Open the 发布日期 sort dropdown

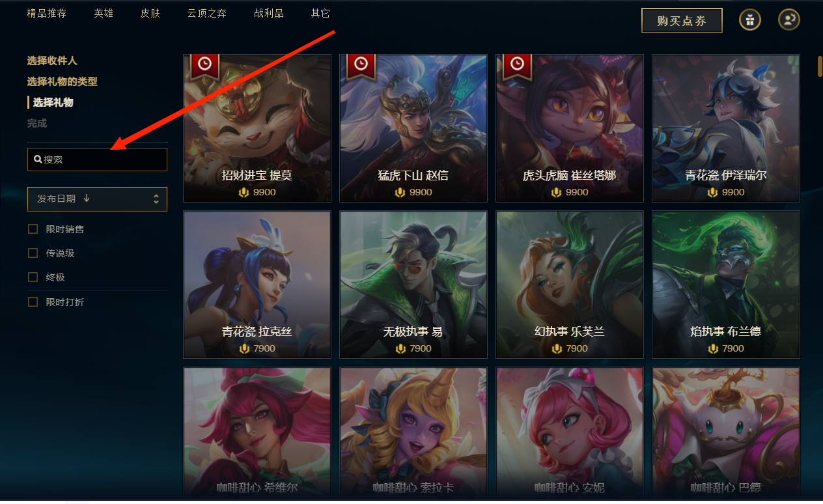(x=97, y=199)
